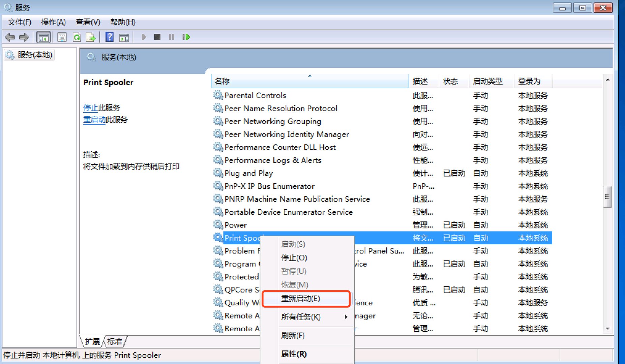Open help via the question mark icon
The width and height of the screenshot is (625, 364).
[x=109, y=37]
